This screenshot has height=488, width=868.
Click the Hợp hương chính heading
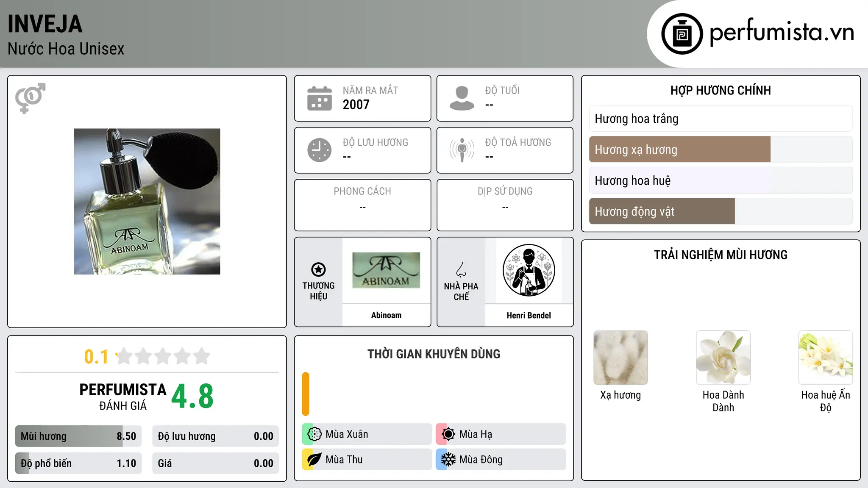coord(721,90)
